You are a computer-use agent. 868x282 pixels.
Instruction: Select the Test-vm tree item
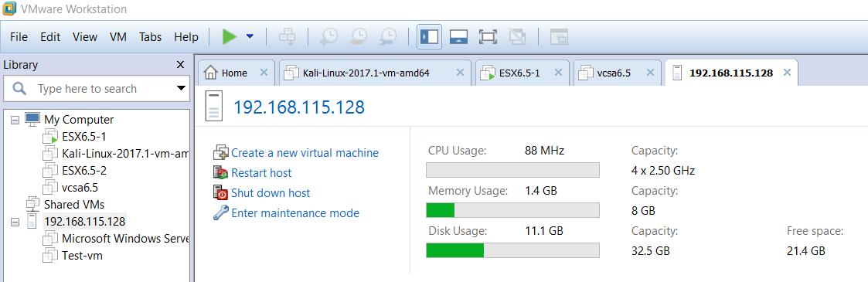(82, 256)
